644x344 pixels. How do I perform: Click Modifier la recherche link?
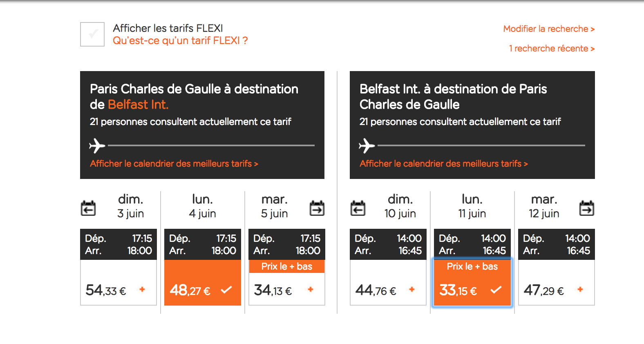point(549,29)
